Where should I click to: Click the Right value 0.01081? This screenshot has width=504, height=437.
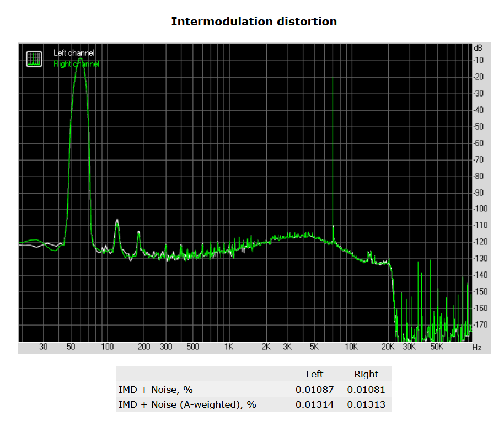click(x=366, y=390)
